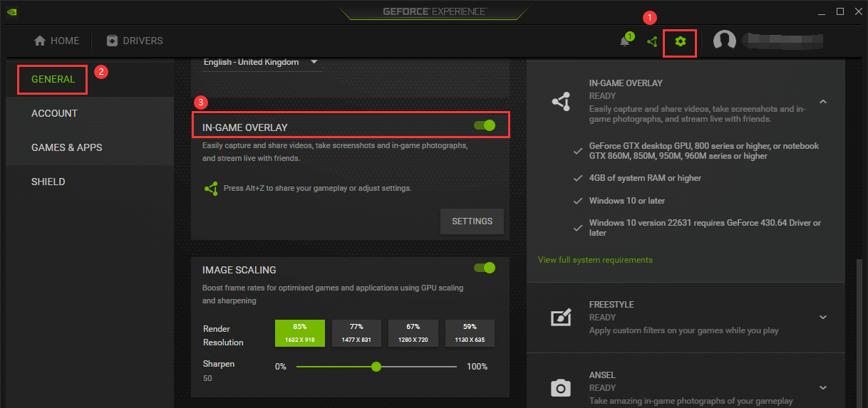Click the share icon in top bar
This screenshot has height=408, width=868.
click(x=652, y=41)
